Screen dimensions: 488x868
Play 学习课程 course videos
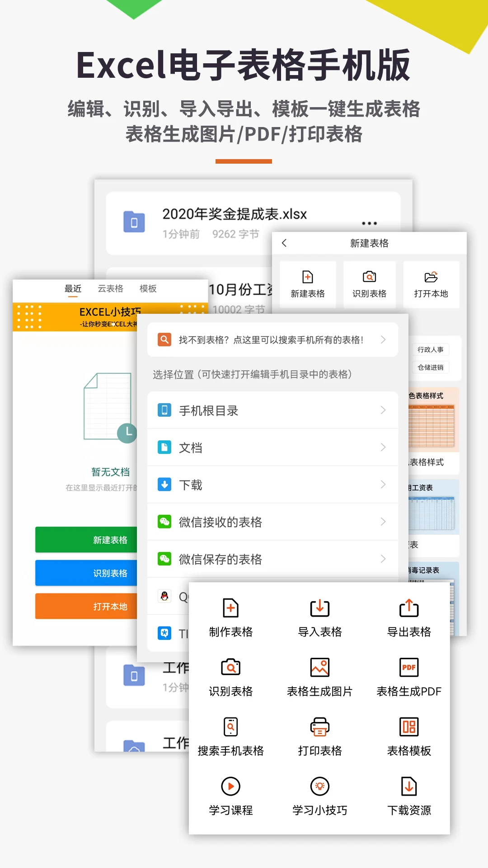point(230,787)
